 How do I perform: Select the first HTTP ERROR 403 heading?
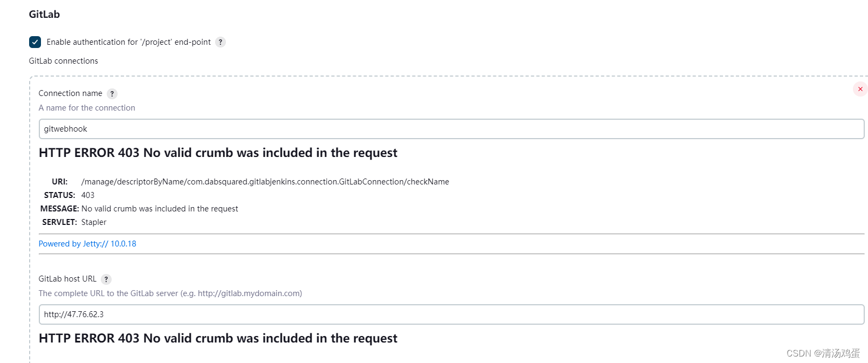(218, 153)
